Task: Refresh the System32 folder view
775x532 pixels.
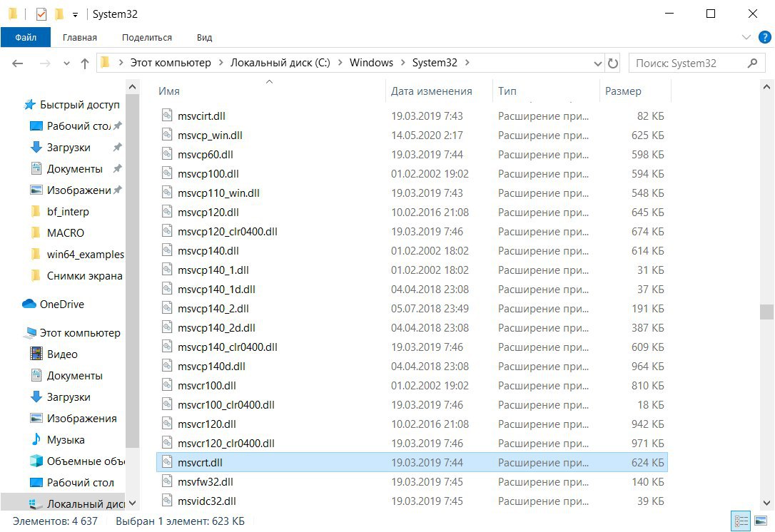Action: point(613,63)
